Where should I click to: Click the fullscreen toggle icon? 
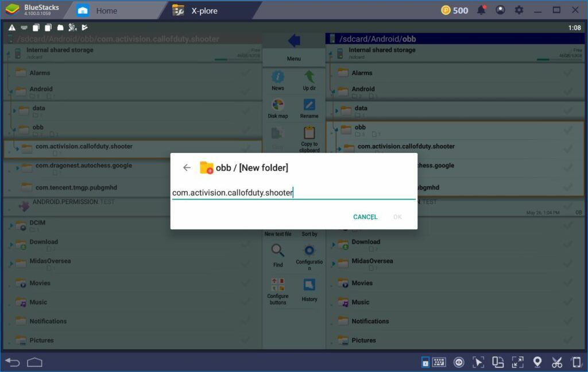pos(517,362)
